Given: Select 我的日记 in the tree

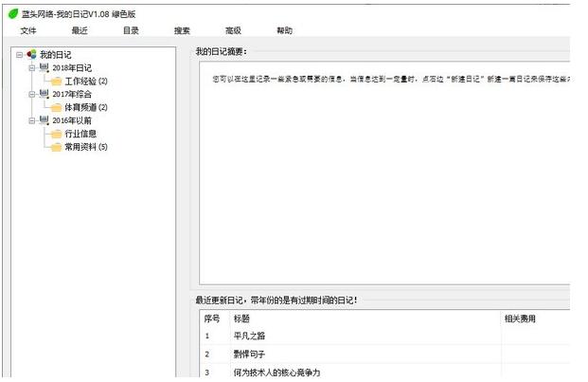Looking at the screenshot, I should [56, 55].
